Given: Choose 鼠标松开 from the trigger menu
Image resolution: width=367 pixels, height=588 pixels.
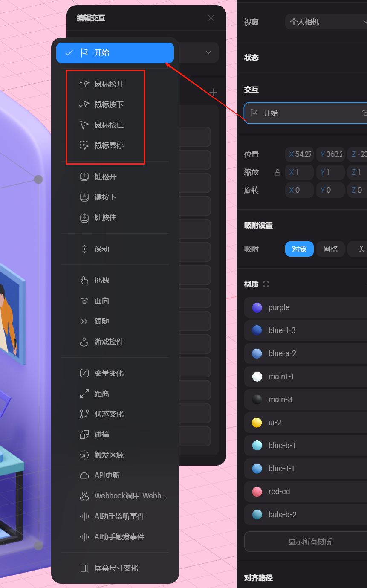Looking at the screenshot, I should pos(109,84).
